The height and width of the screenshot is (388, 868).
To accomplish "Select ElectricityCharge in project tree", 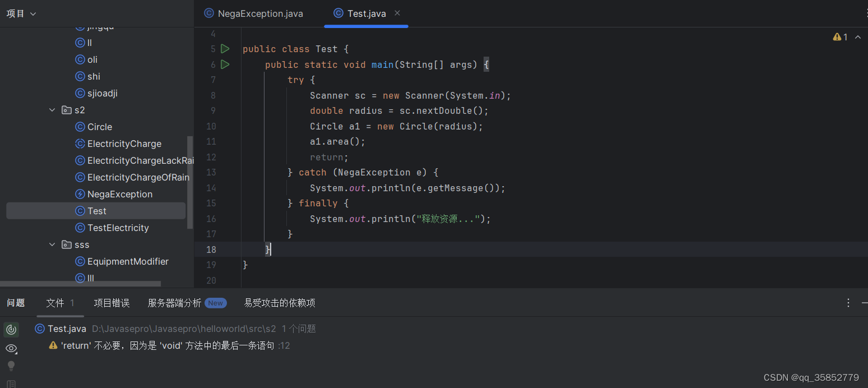I will pyautogui.click(x=124, y=144).
